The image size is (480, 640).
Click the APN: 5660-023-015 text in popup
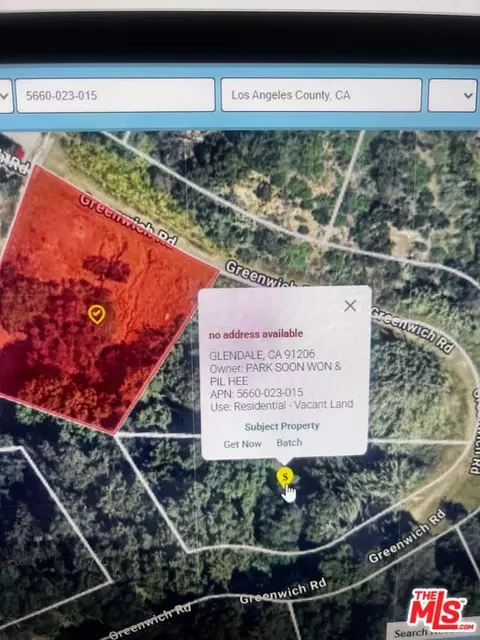coord(256,393)
